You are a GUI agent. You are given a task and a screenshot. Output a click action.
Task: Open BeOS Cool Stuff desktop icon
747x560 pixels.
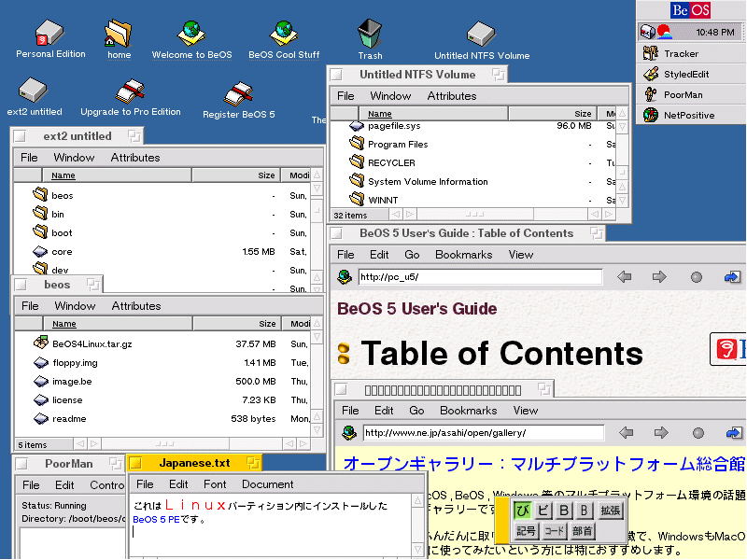[284, 34]
